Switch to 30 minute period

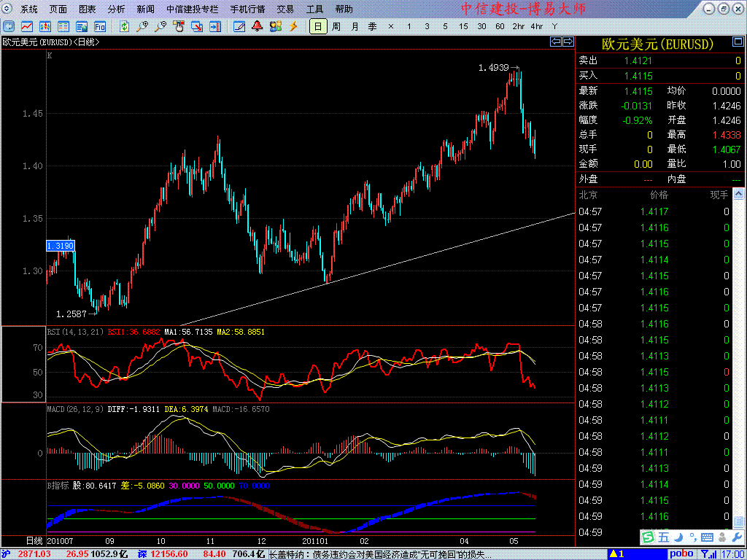pyautogui.click(x=481, y=26)
